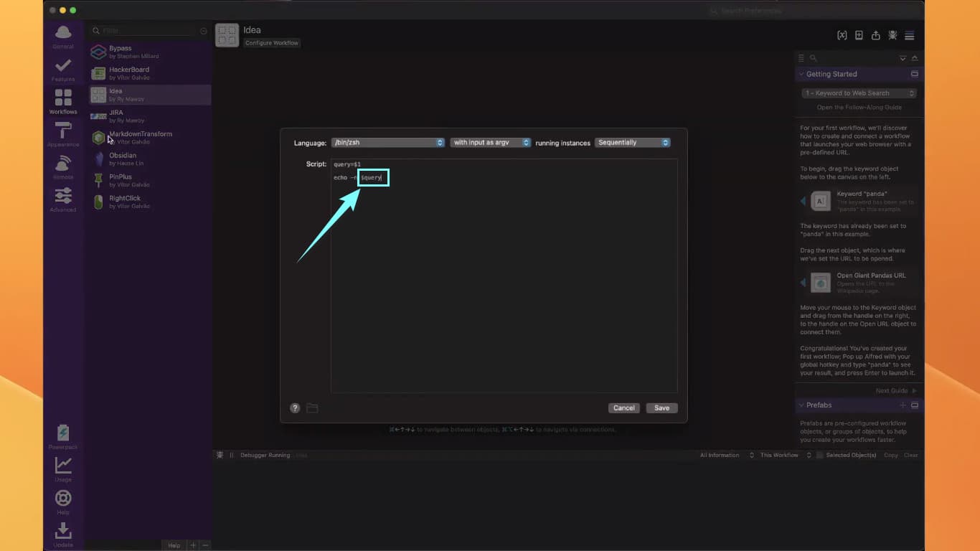980x551 pixels.
Task: Click inside the Script text area
Action: click(504, 275)
